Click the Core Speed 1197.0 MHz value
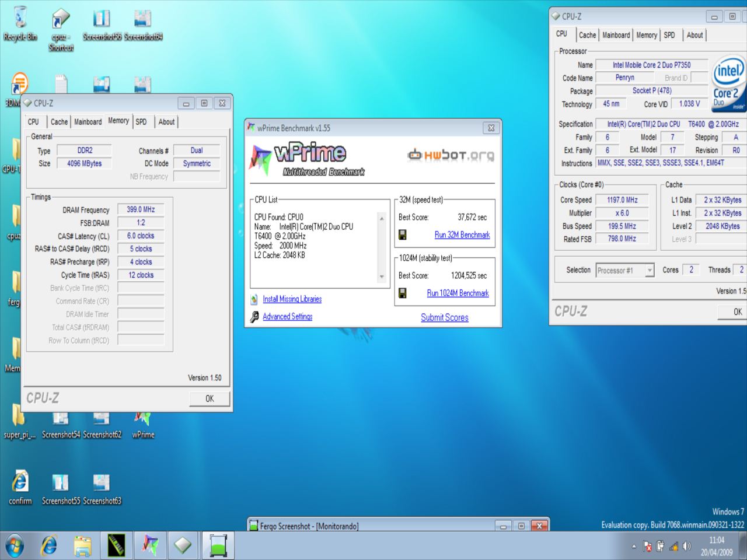Viewport: 747px width, 560px height. (622, 199)
